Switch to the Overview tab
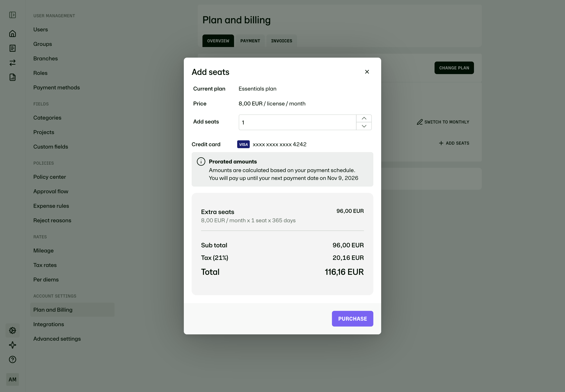This screenshot has height=392, width=565. coord(218,41)
